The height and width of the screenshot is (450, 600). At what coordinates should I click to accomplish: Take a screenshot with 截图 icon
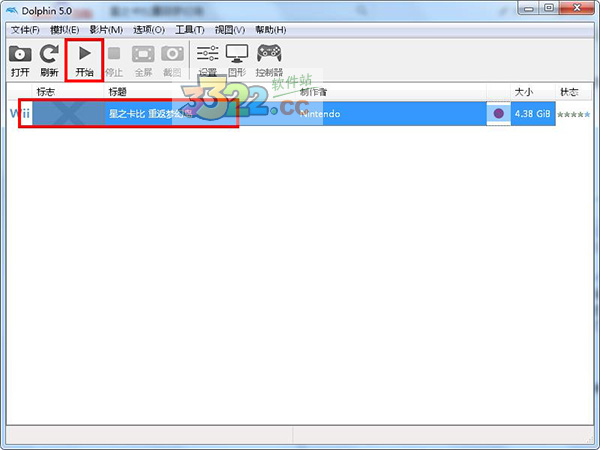click(172, 61)
